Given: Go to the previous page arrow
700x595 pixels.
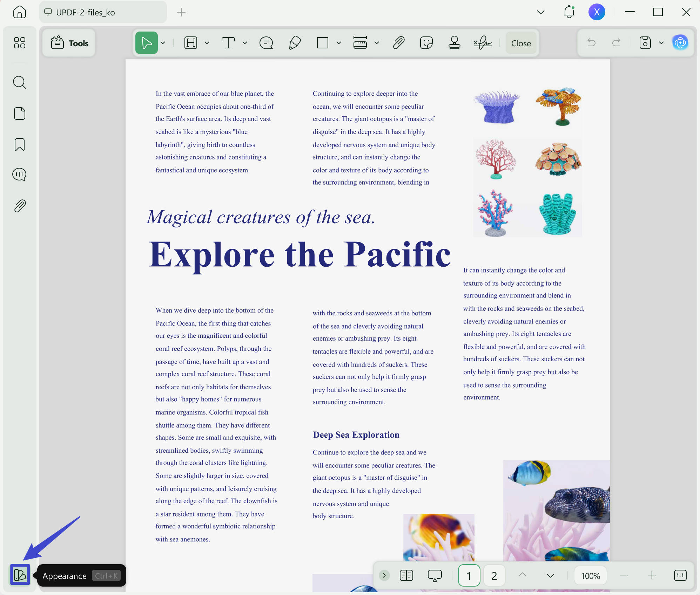Looking at the screenshot, I should click(523, 575).
